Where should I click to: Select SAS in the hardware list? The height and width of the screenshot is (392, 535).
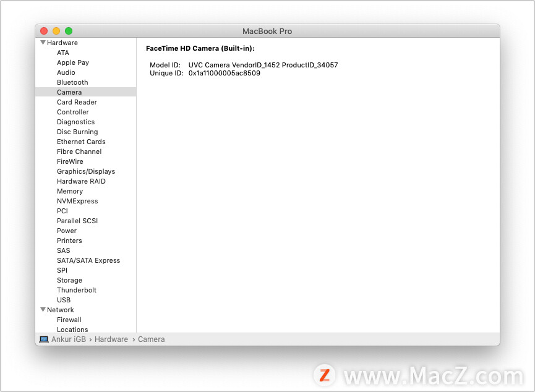[x=63, y=250]
